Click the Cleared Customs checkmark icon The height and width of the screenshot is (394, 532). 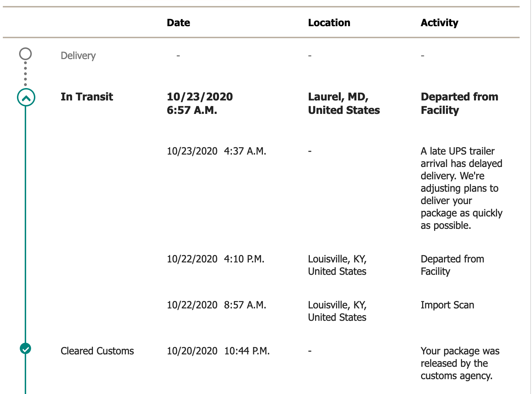25,349
